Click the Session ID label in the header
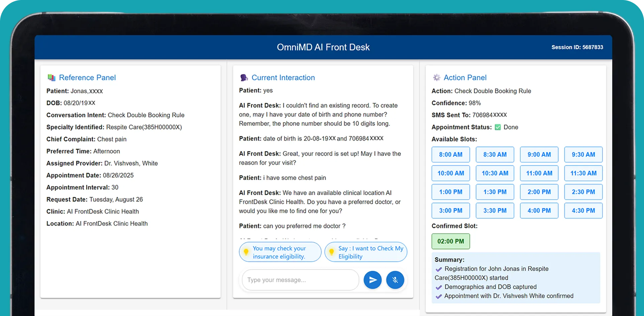The image size is (644, 316). (577, 47)
